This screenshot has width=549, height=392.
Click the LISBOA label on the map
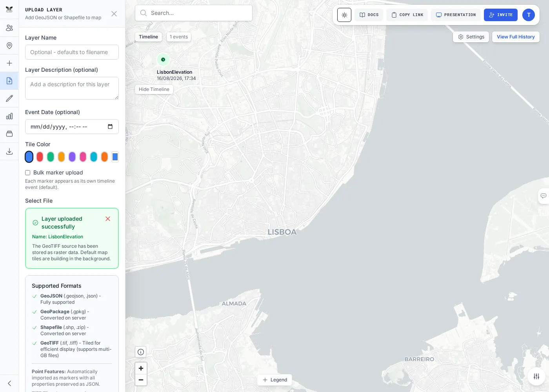282,232
